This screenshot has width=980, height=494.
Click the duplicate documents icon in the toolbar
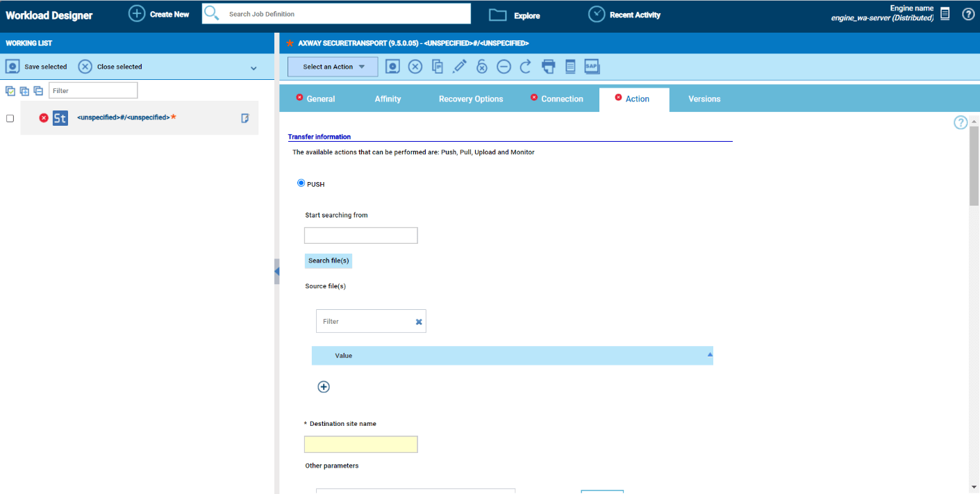[x=438, y=67]
